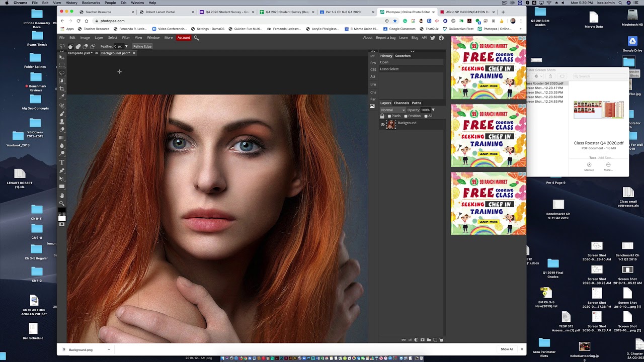The width and height of the screenshot is (644, 362).
Task: Add new adjustment layer icon
Action: pos(416,340)
